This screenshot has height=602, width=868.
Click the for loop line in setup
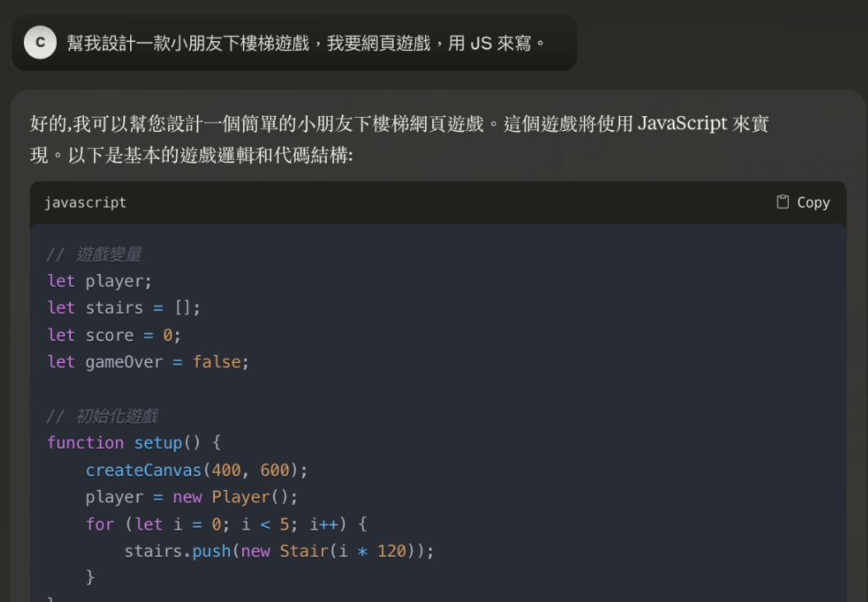click(226, 524)
